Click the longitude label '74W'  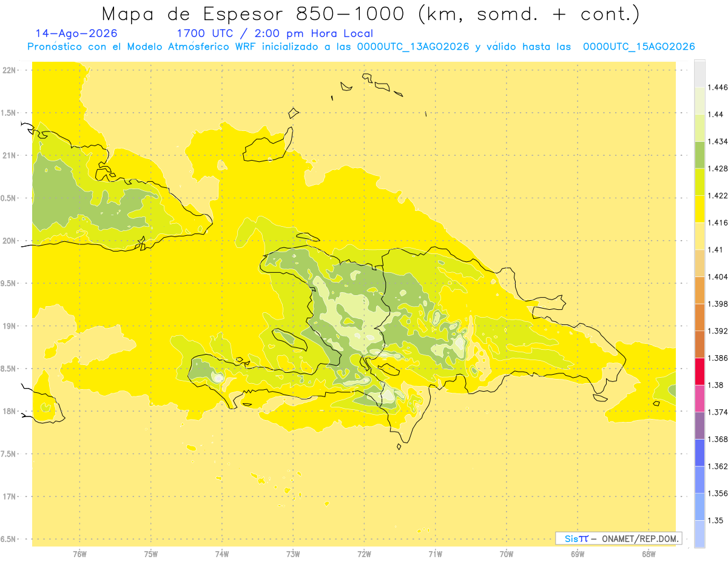[x=222, y=554]
